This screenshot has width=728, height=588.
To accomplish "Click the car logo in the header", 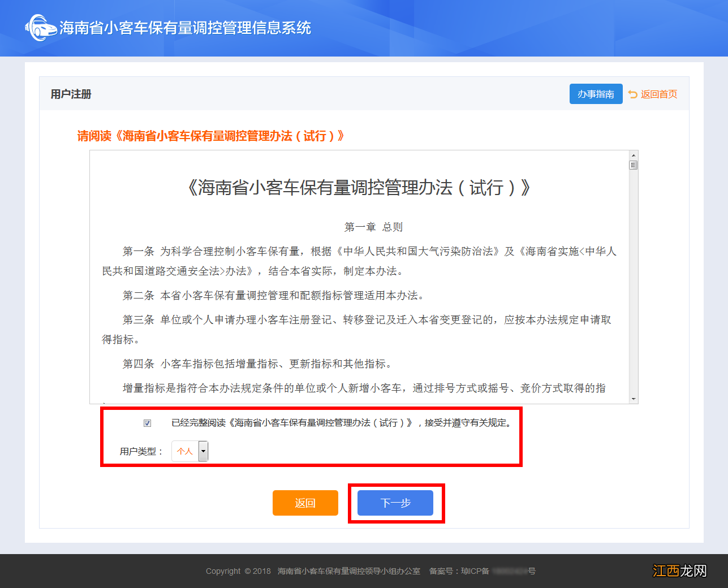I will click(x=40, y=28).
